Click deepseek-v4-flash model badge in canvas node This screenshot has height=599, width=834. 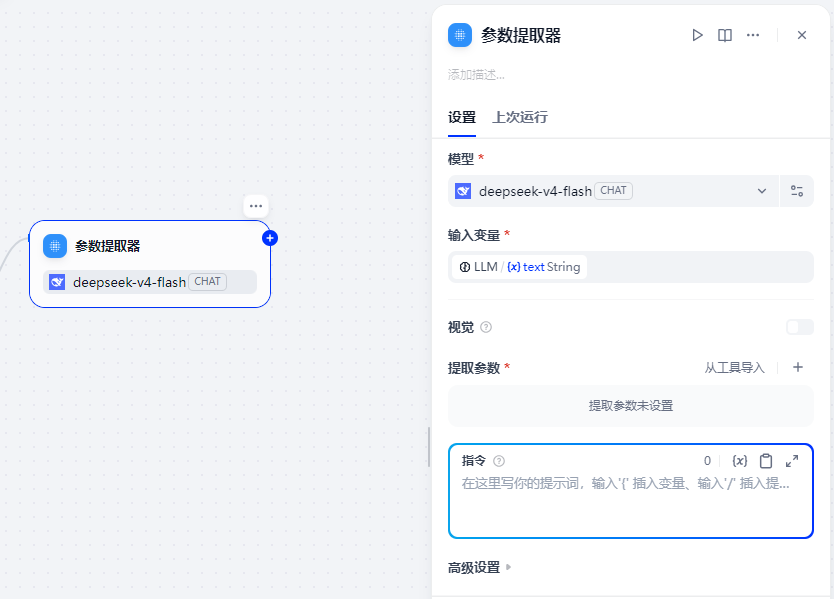pos(150,282)
